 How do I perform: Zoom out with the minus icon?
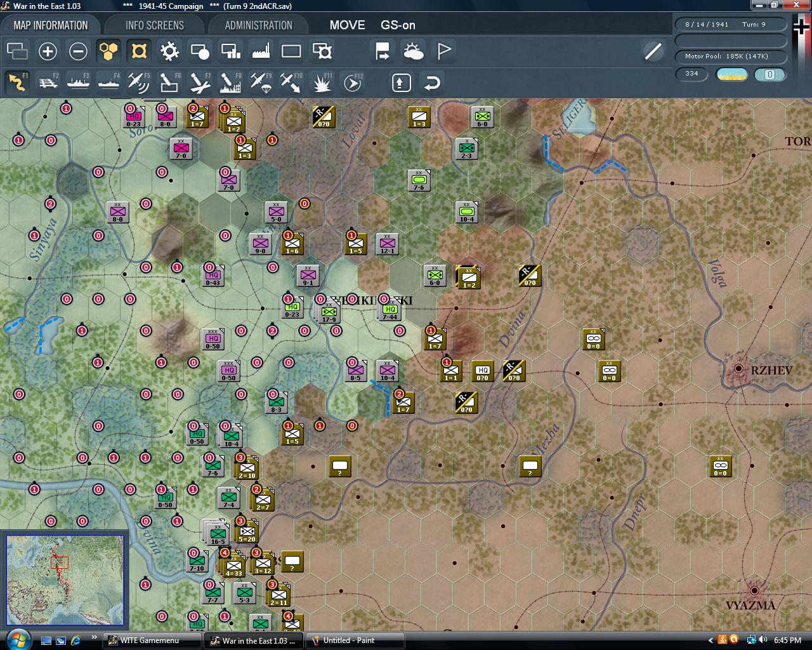78,51
